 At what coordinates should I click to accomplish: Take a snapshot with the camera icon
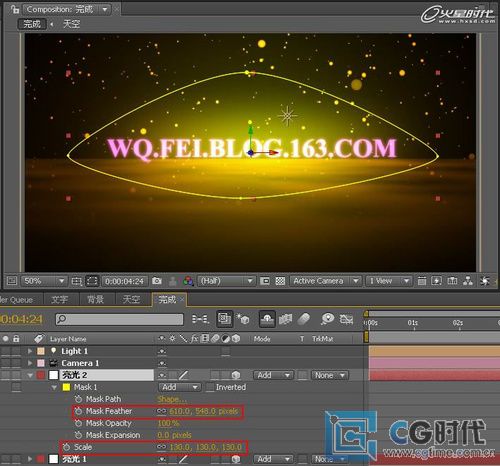[157, 281]
